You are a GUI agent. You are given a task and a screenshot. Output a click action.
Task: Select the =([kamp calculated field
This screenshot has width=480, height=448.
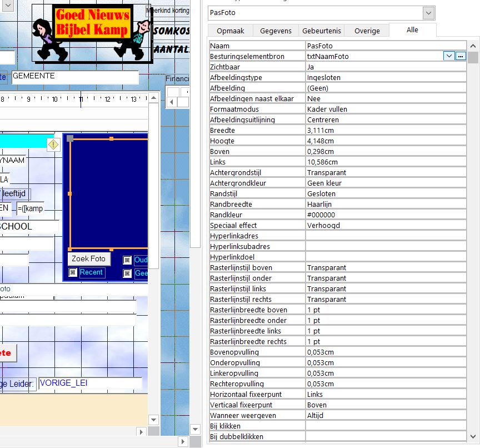[x=31, y=208]
